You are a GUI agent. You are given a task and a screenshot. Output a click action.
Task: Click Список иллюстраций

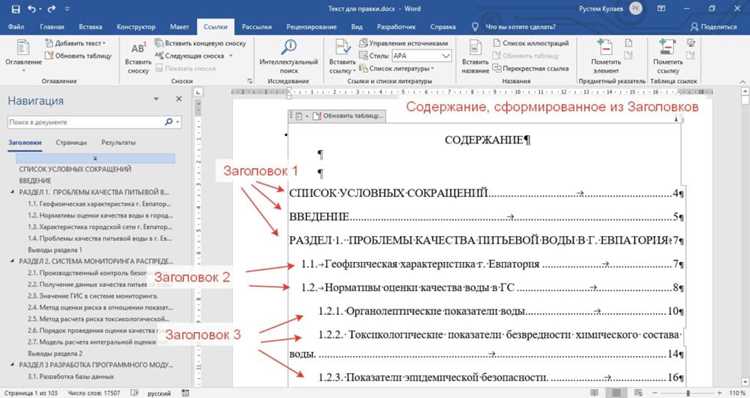pyautogui.click(x=531, y=43)
